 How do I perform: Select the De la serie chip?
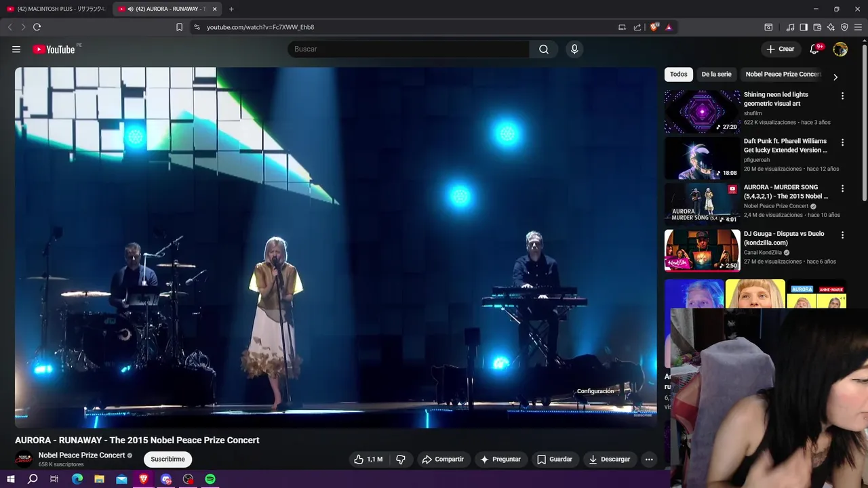[x=716, y=75]
